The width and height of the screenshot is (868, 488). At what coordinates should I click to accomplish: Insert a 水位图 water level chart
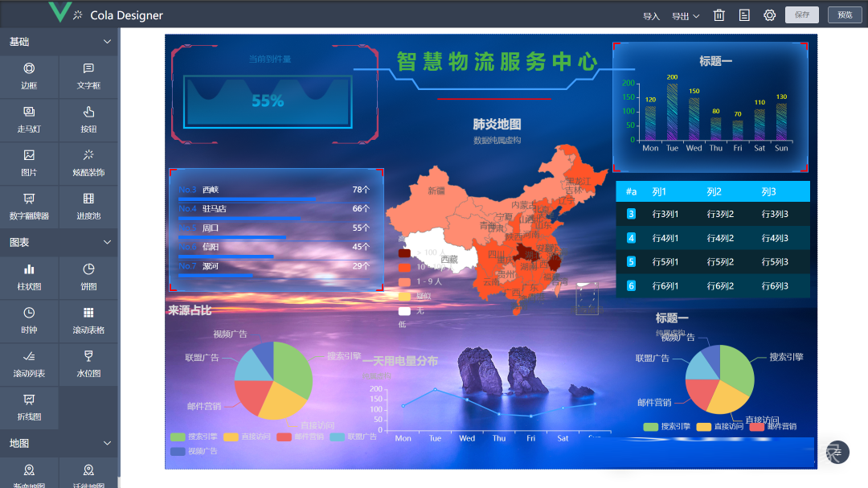[x=88, y=364]
